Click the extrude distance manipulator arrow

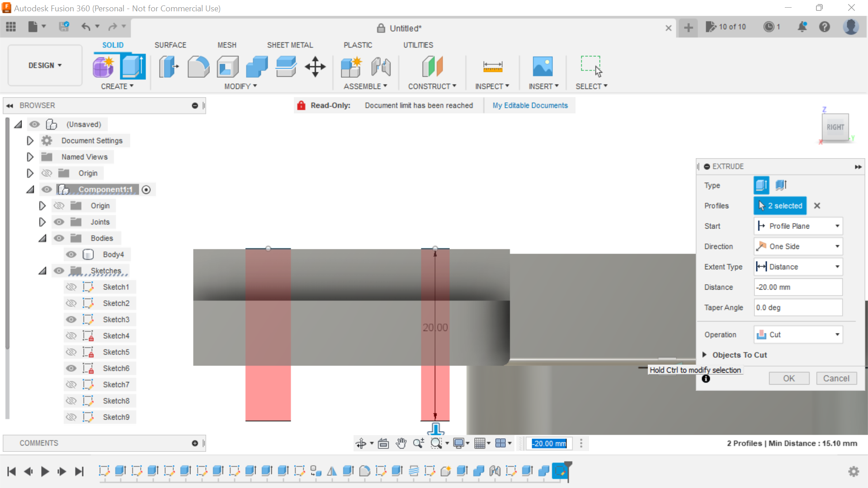click(436, 428)
